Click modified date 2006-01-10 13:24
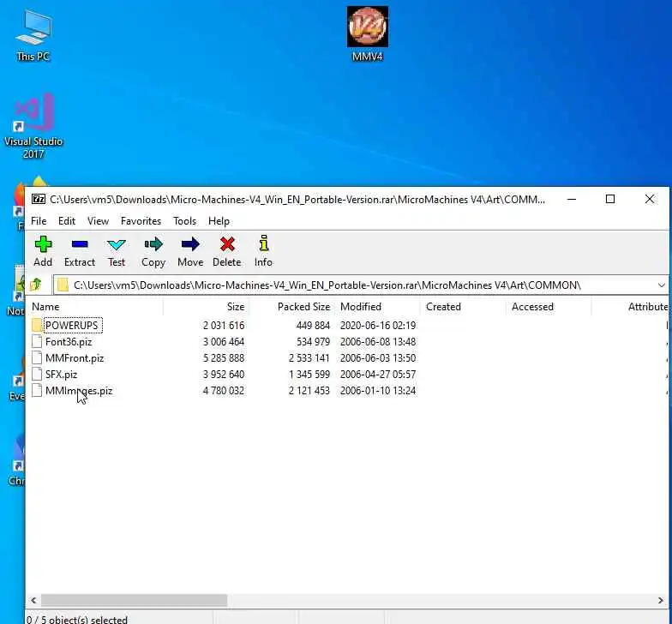The image size is (672, 624). pyautogui.click(x=378, y=391)
